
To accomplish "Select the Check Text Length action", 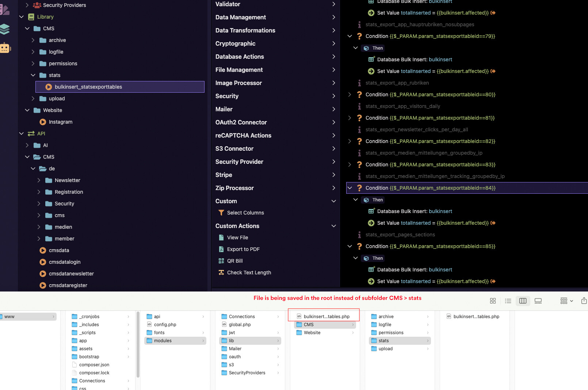I will click(x=249, y=273).
